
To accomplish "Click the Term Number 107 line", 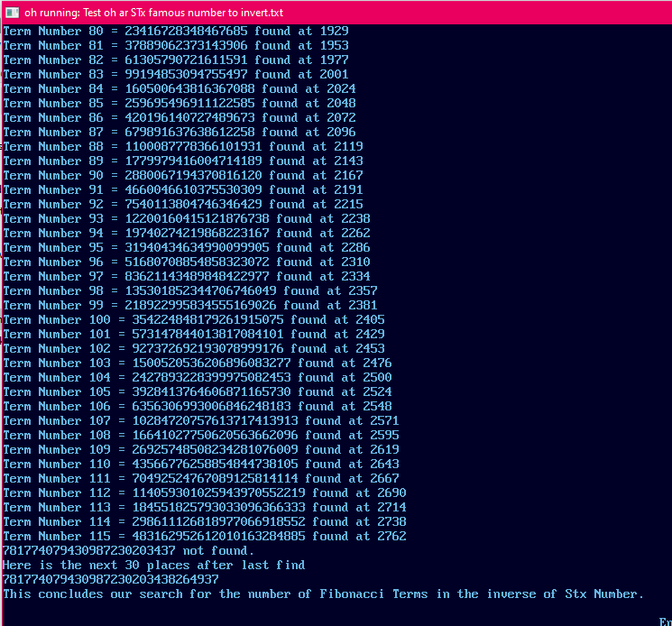I will click(x=201, y=420).
